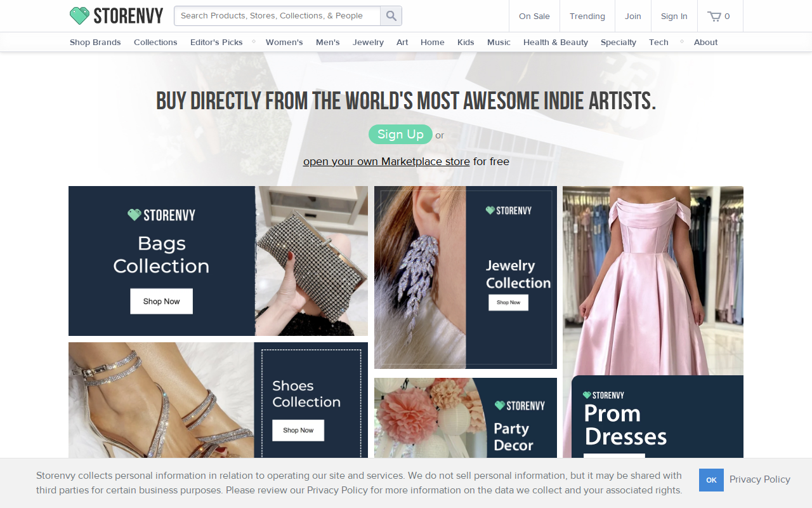Select the Jewelry category
812x508 pixels.
(x=368, y=42)
